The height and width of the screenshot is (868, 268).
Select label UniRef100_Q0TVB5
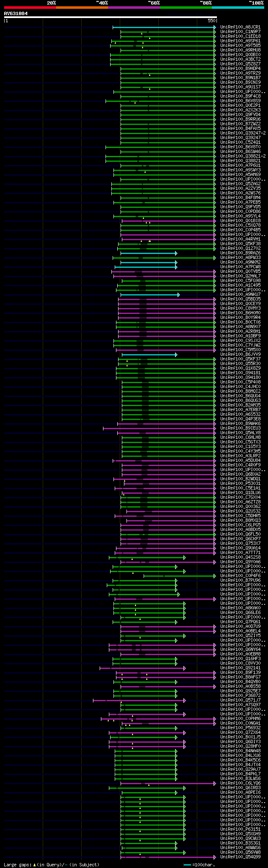[240, 272]
